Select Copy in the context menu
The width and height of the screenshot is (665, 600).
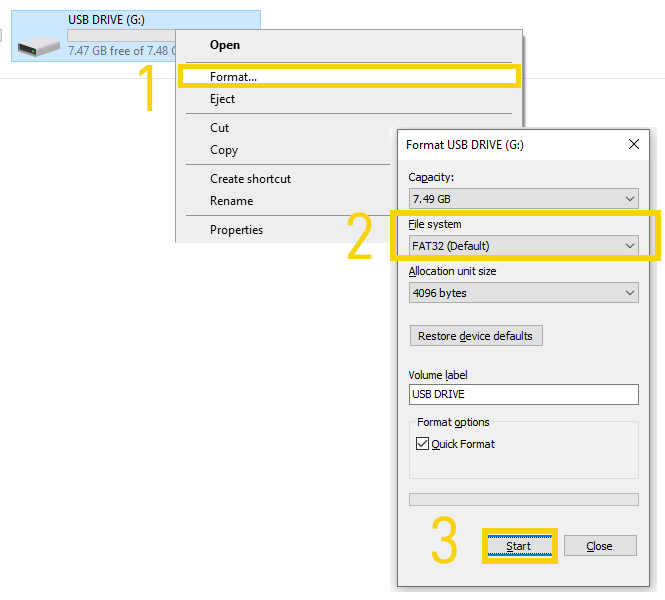coord(223,150)
